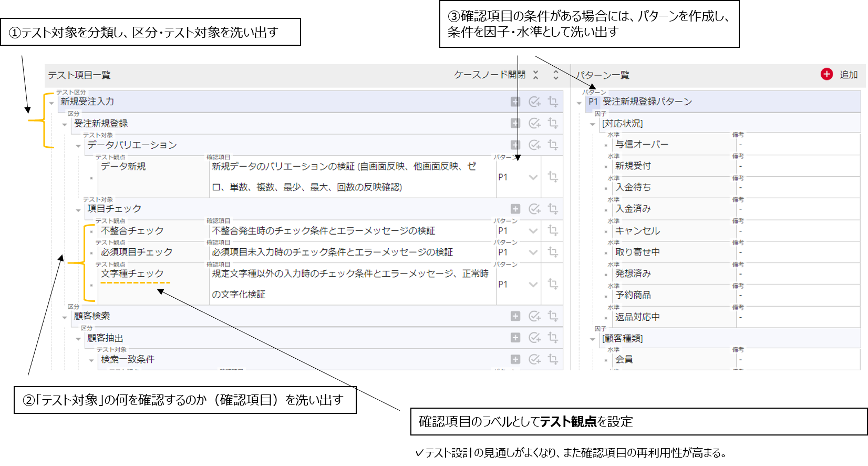Click crop-style icon on 新規受注入力 row

tap(553, 102)
